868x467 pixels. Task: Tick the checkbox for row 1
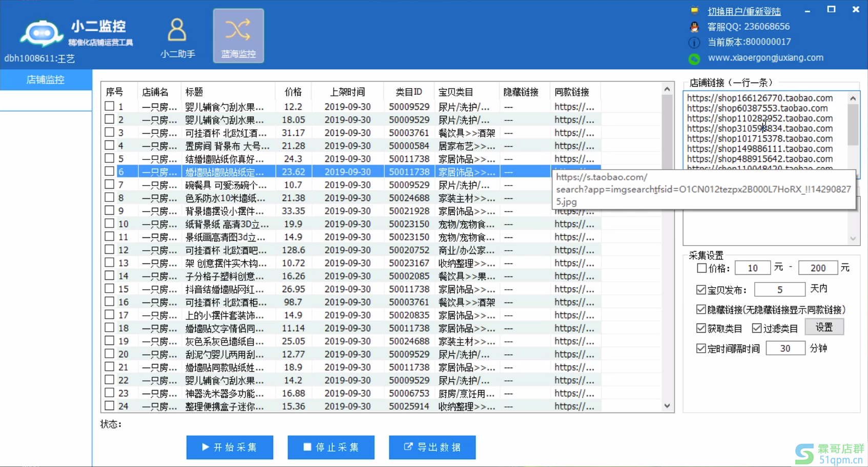(x=109, y=106)
